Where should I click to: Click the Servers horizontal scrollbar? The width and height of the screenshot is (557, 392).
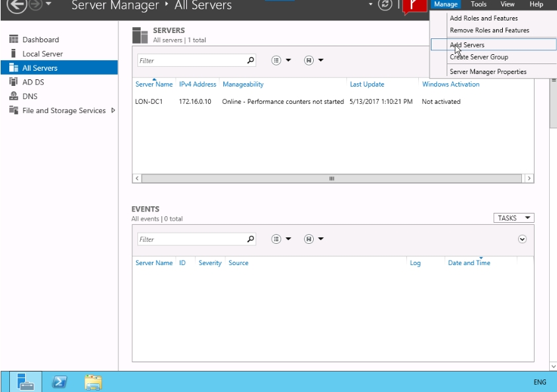[332, 178]
